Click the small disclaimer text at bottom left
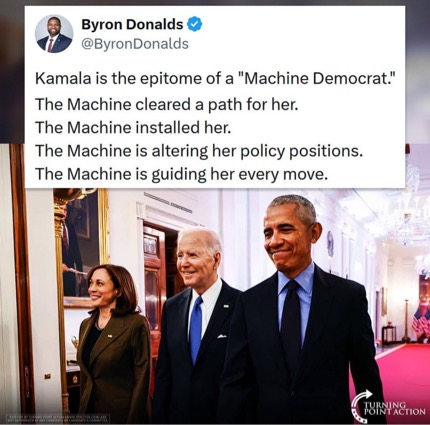Image resolution: width=430 pixels, height=425 pixels. pos(59,418)
